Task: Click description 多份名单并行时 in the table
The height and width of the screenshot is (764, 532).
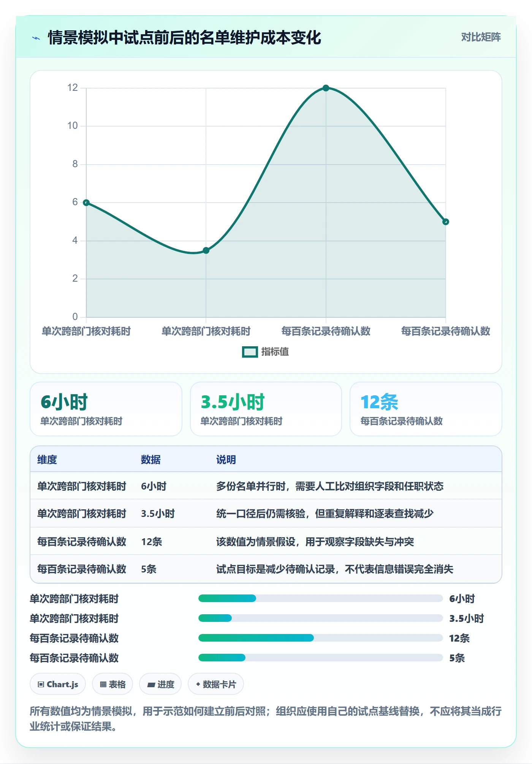Action: point(330,486)
